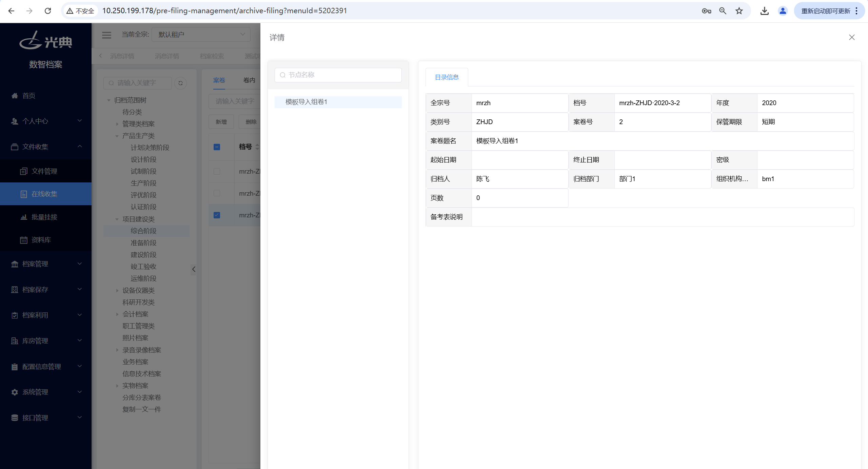
Task: Open the 默认租户 tenant dropdown
Action: pos(201,35)
